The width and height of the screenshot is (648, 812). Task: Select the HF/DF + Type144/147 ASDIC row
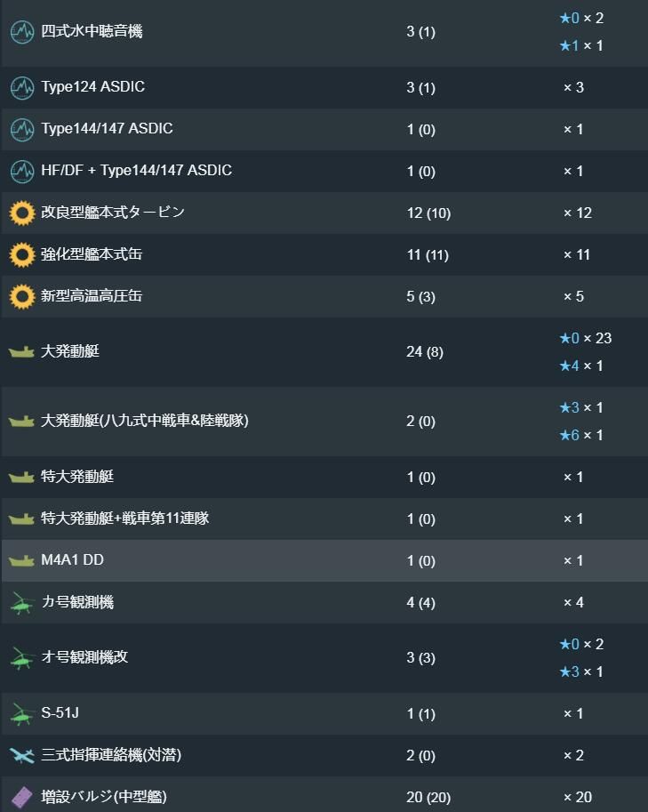324,171
